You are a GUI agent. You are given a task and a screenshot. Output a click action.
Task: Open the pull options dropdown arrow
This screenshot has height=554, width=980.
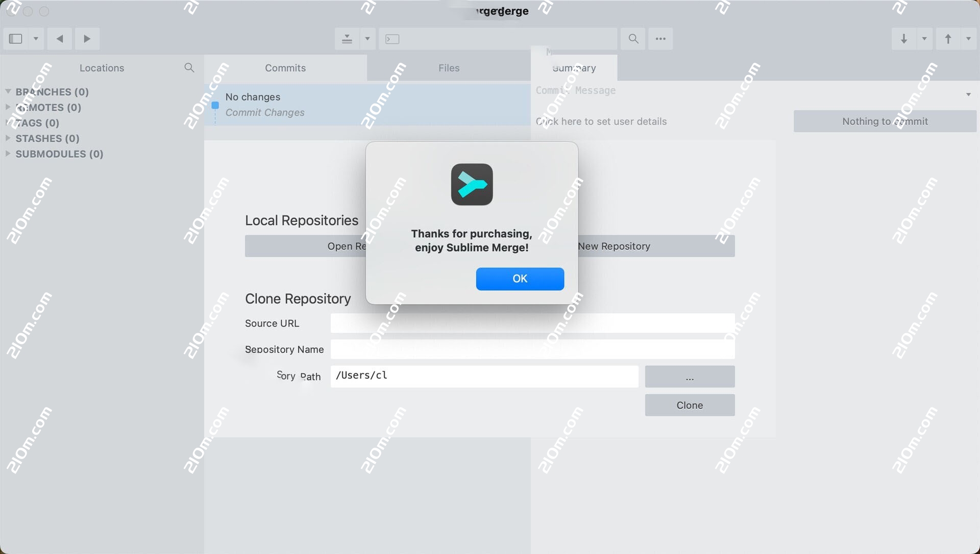(924, 39)
